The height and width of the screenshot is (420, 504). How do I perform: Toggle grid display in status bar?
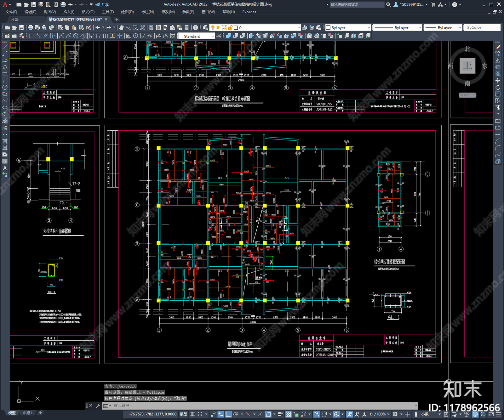tap(192, 414)
